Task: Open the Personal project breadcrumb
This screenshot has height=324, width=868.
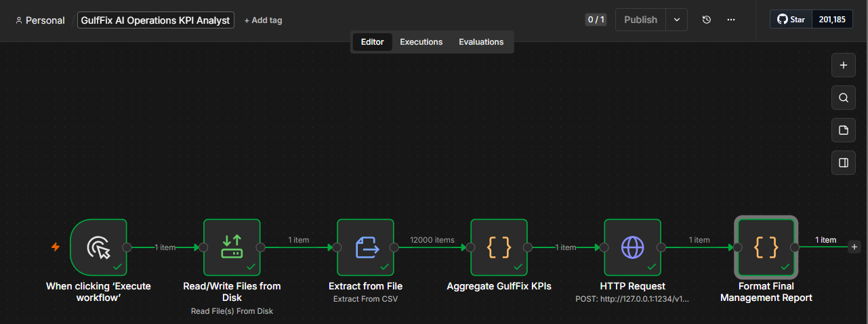Action: 40,20
